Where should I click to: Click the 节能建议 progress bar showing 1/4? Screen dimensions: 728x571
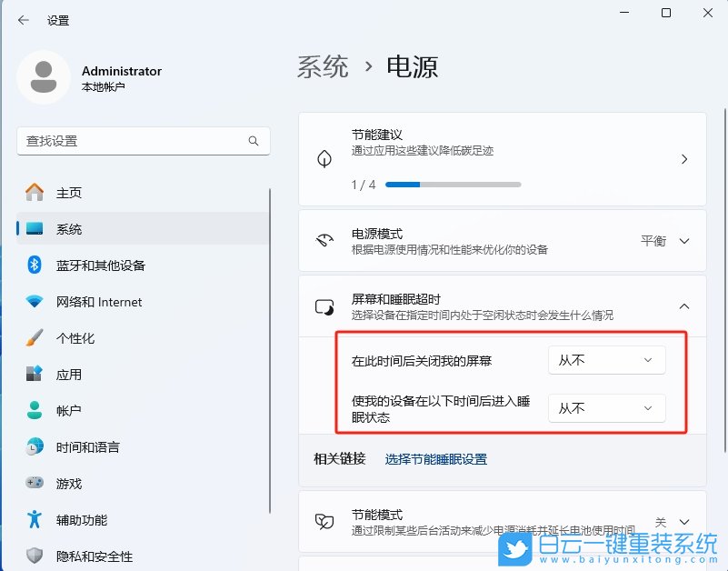pos(454,185)
